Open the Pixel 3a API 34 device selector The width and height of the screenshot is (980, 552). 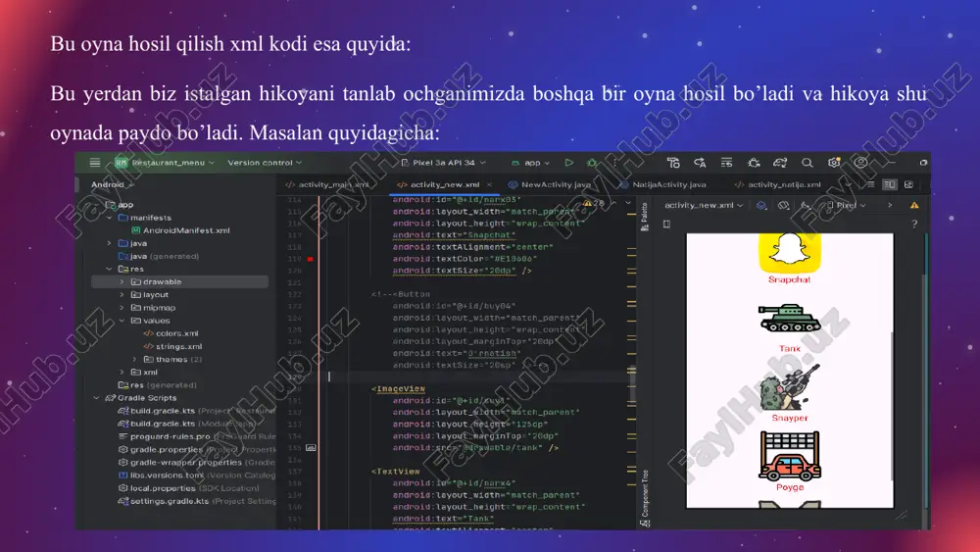point(443,163)
